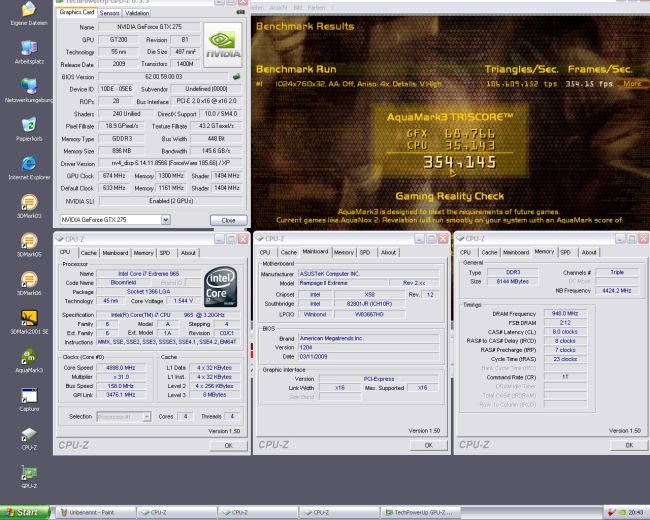
Task: Click More link in AquaMark3 results
Action: click(633, 83)
